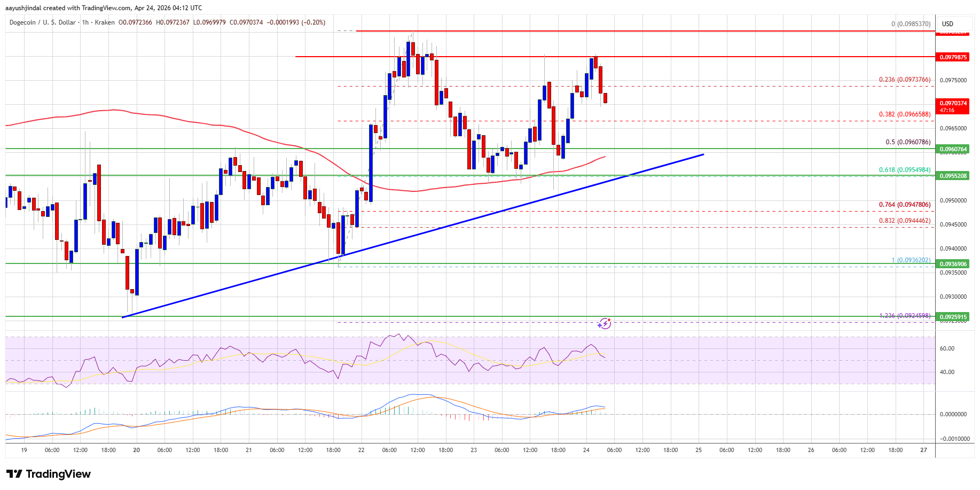Click the green 0.0925915 price tag
The width and height of the screenshot is (980, 490).
coord(953,317)
